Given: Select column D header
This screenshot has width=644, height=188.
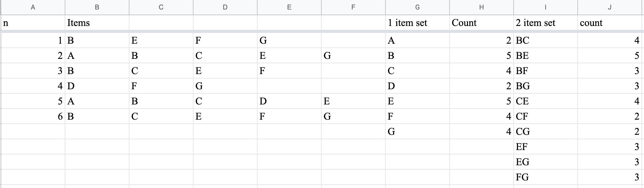Looking at the screenshot, I should tap(225, 7).
